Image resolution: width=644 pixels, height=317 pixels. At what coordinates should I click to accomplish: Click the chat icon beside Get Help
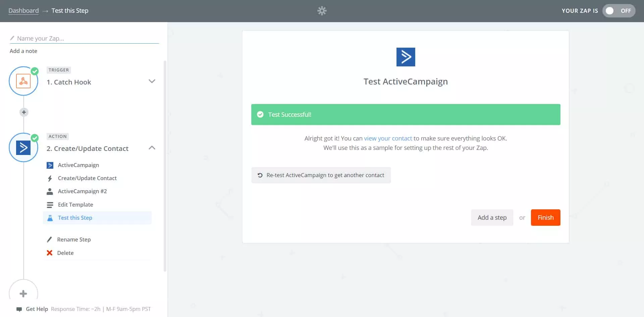(19, 309)
